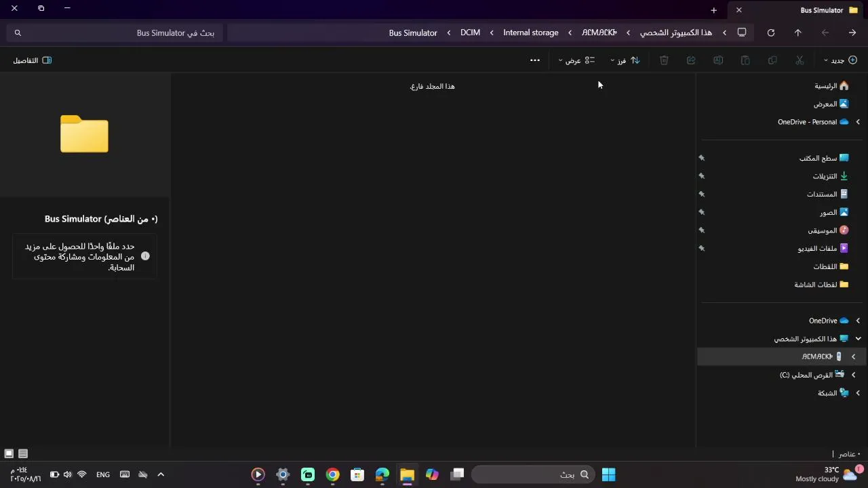The height and width of the screenshot is (488, 868).
Task: Select هذا الكمبيوتر الشخصي in breadcrumb
Action: [x=676, y=33]
